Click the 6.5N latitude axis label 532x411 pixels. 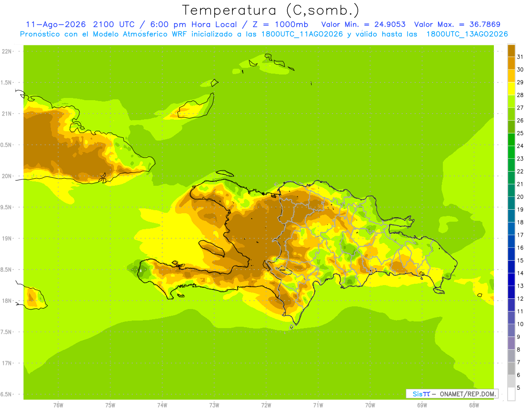7,395
